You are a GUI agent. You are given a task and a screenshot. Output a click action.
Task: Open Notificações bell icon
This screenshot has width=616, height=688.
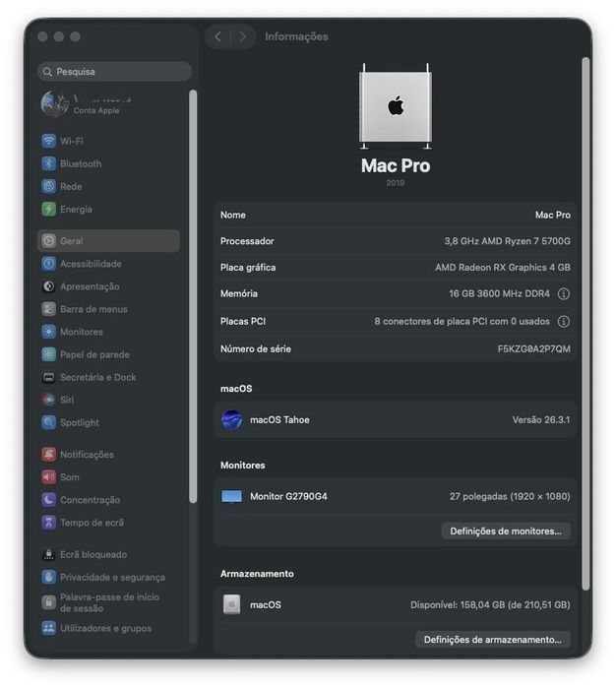pos(48,454)
